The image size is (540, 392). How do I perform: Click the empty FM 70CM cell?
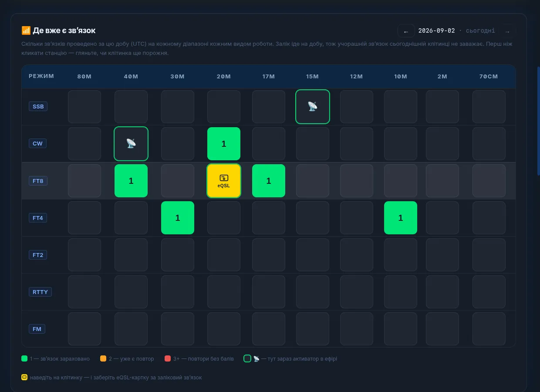(489, 329)
